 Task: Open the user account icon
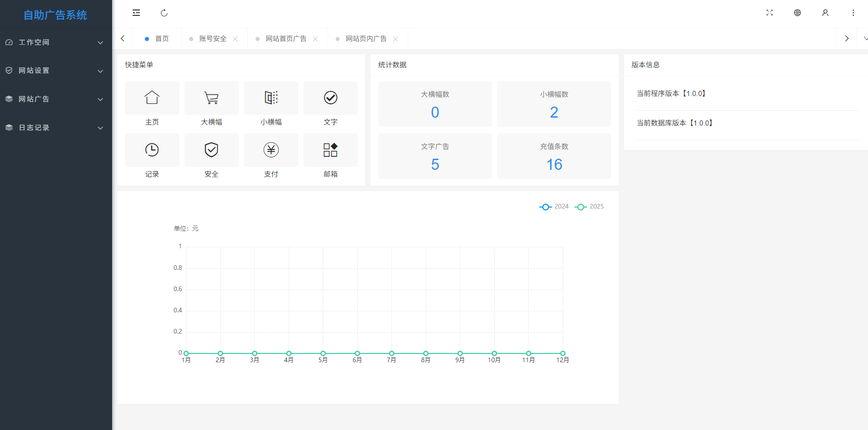[x=825, y=13]
